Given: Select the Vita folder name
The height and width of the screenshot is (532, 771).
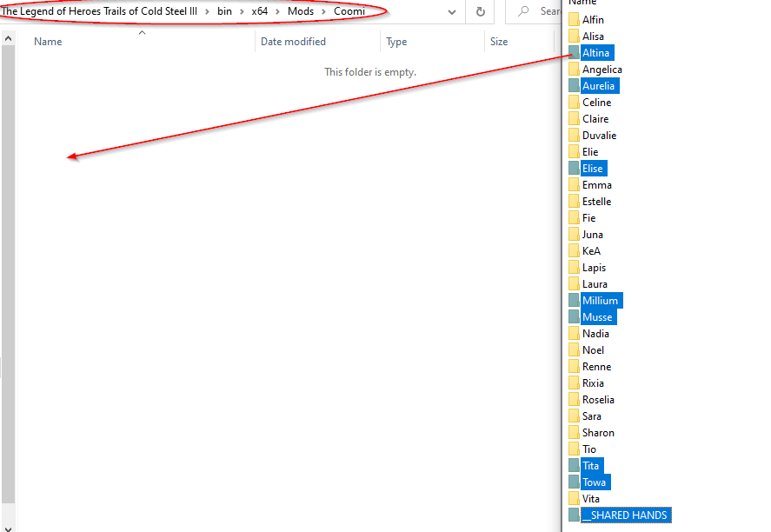Looking at the screenshot, I should 590,499.
